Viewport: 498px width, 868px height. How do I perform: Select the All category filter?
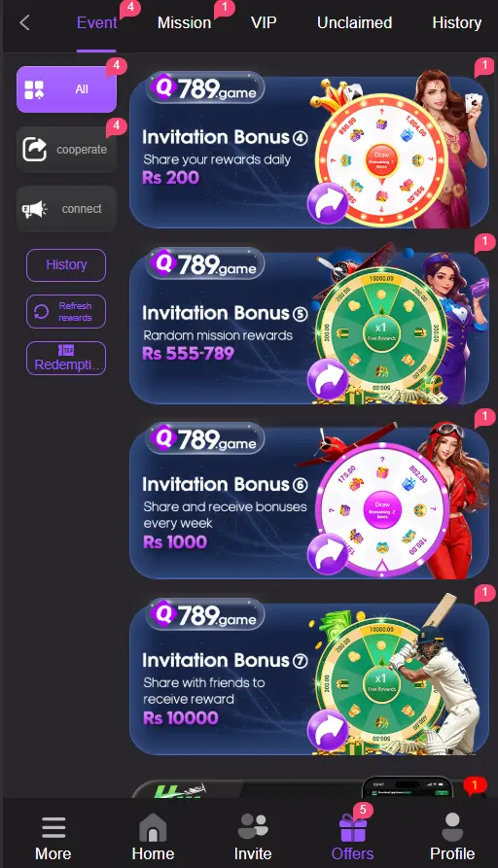coord(66,89)
